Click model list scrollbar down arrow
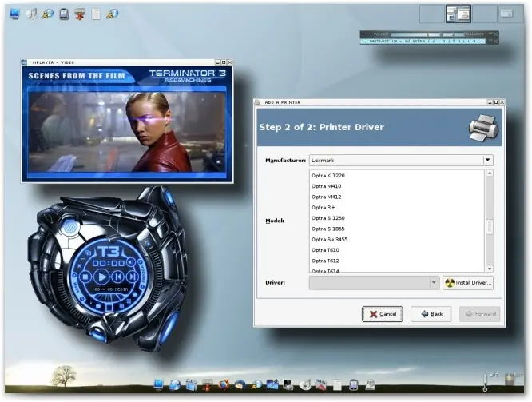532x402 pixels. click(489, 269)
